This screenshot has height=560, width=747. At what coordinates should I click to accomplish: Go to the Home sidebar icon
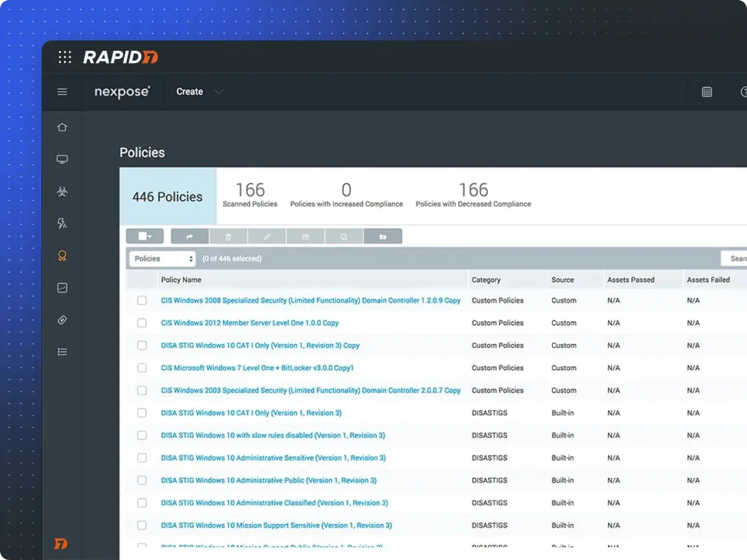click(x=62, y=128)
